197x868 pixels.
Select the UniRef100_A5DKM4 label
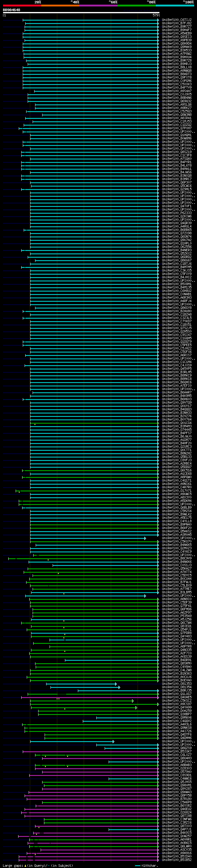pos(177,501)
